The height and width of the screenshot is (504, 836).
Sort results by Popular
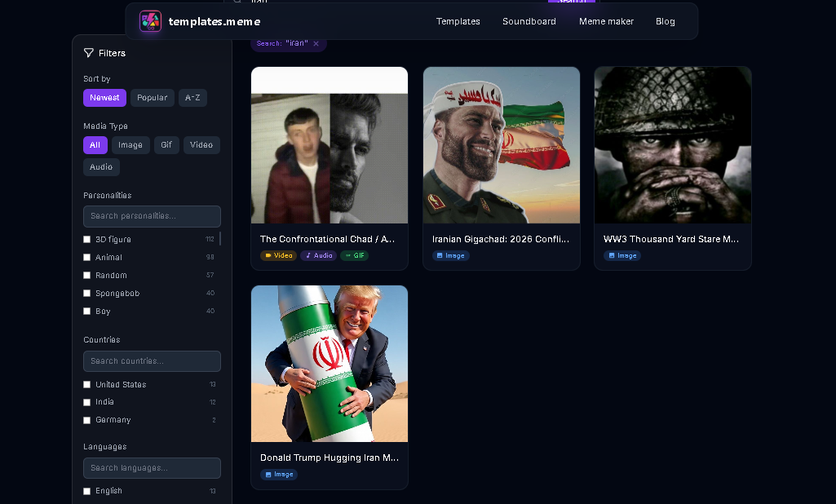click(152, 98)
